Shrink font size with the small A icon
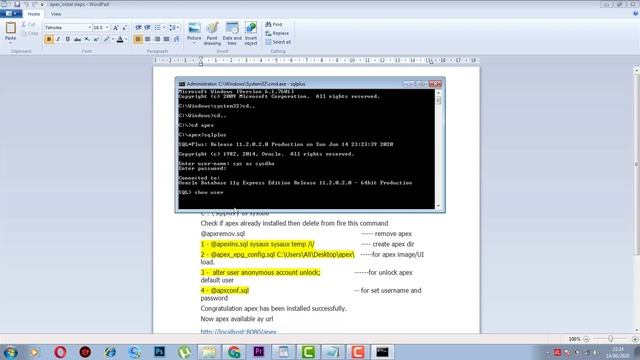640x360 pixels. click(x=124, y=28)
